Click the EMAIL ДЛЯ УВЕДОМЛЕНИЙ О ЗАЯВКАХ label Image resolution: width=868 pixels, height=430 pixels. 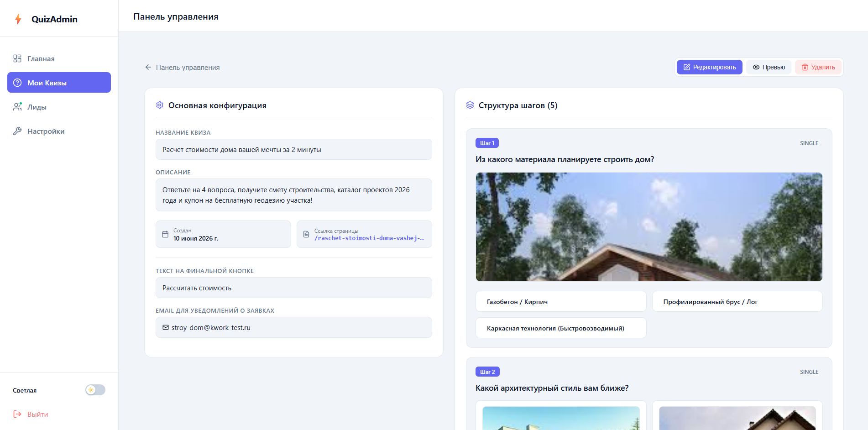click(215, 310)
